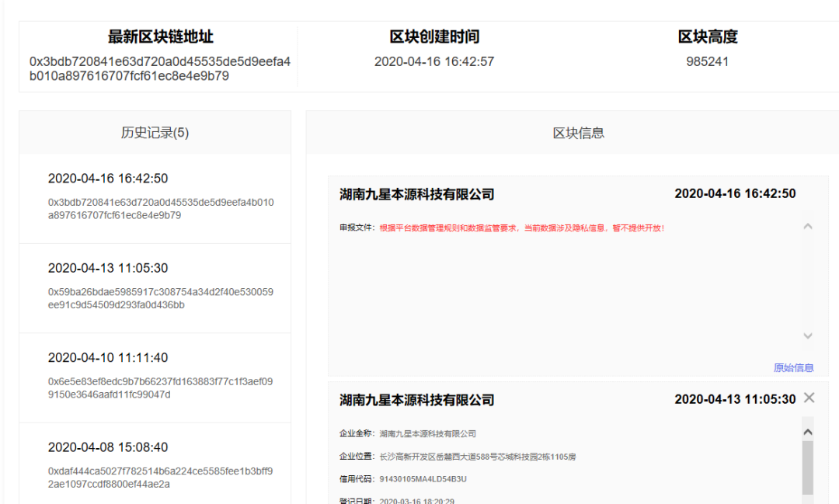
Task: Click hash 0x6e5e83ef8edc... in history list
Action: pyautogui.click(x=161, y=388)
